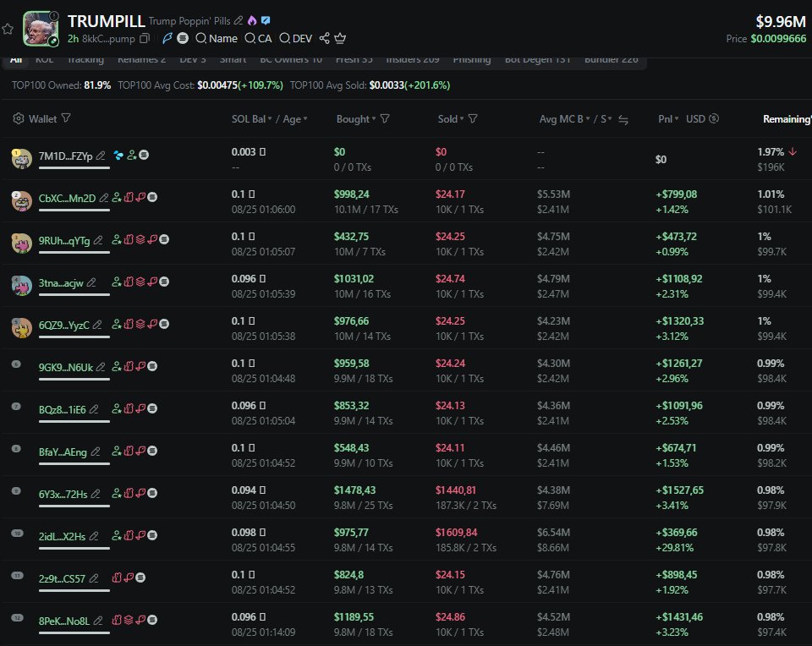812x646 pixels.
Task: Sort by Pnl column
Action: (x=668, y=119)
